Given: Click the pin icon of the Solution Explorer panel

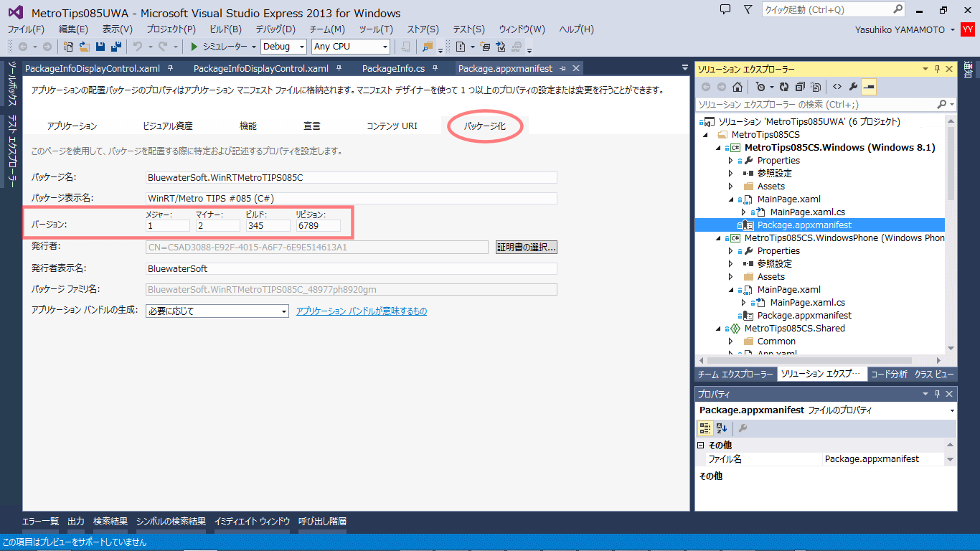Looking at the screenshot, I should (937, 69).
